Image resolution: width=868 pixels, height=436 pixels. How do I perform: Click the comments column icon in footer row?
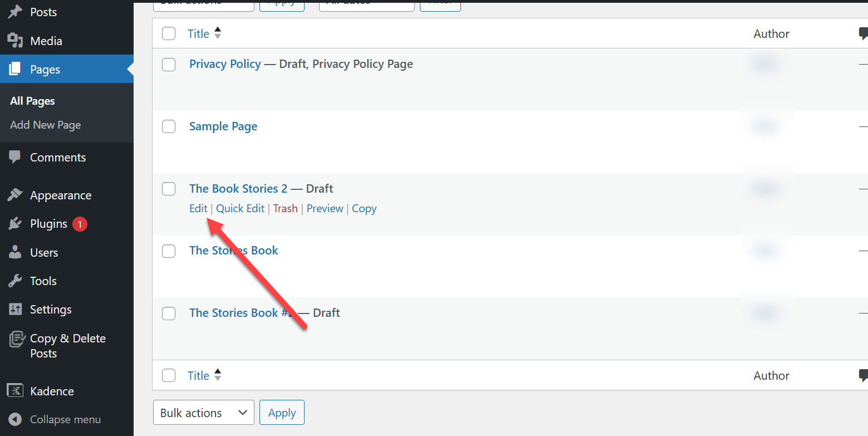pyautogui.click(x=863, y=376)
